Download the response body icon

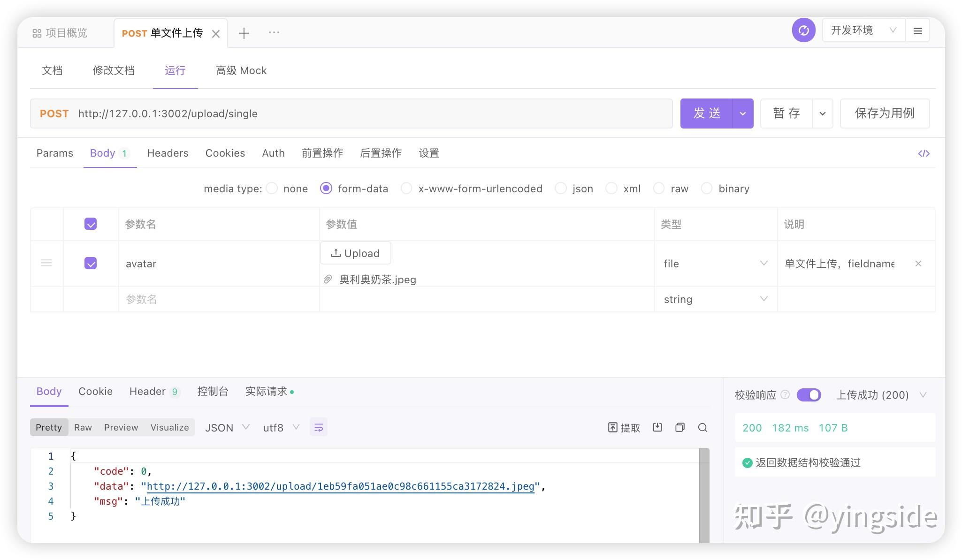click(657, 427)
